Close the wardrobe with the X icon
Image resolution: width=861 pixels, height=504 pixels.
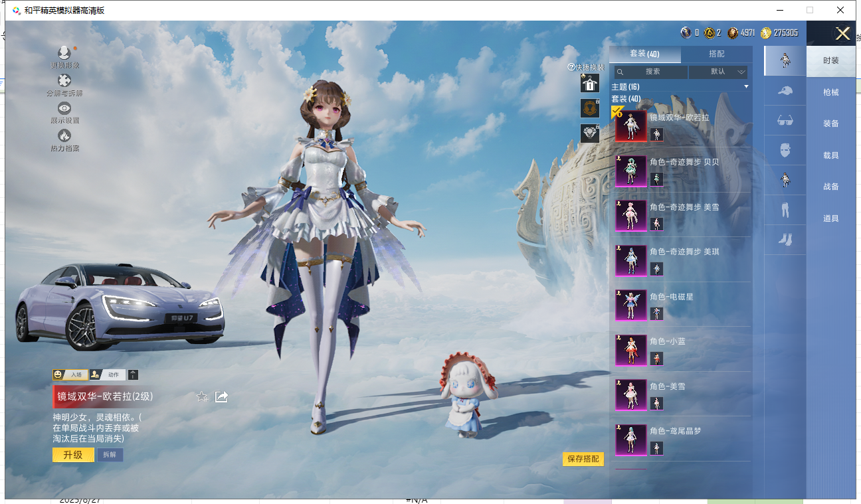pos(842,33)
